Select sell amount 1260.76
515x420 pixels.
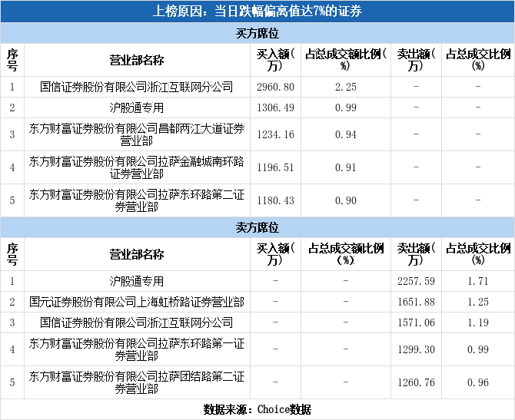click(416, 382)
